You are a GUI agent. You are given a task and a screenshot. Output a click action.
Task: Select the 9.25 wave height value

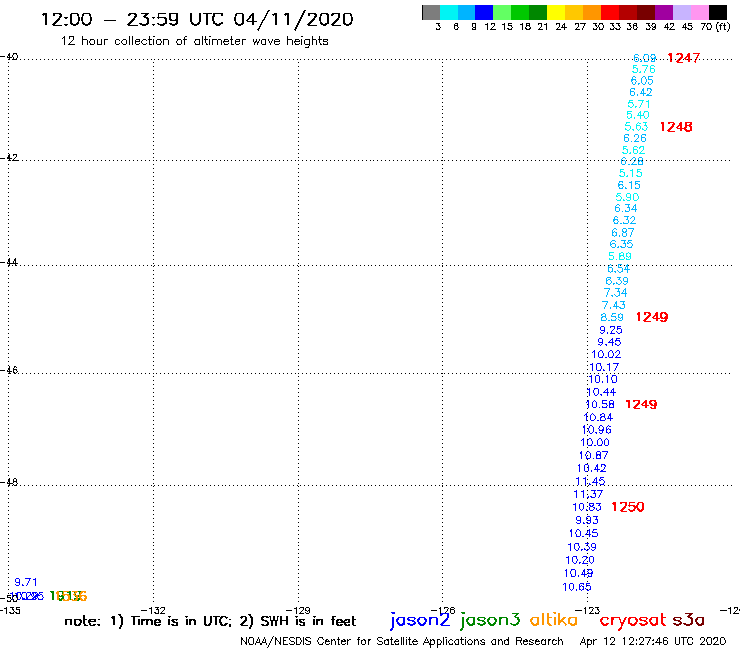tap(611, 330)
